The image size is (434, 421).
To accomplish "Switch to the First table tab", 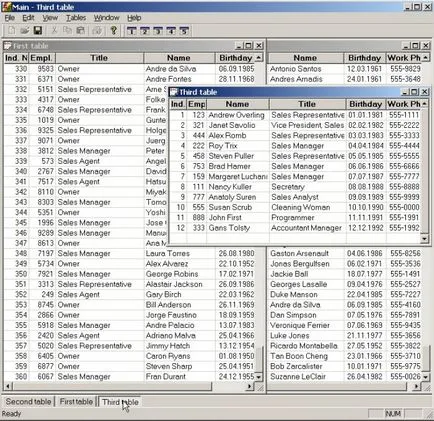I will coord(76,402).
